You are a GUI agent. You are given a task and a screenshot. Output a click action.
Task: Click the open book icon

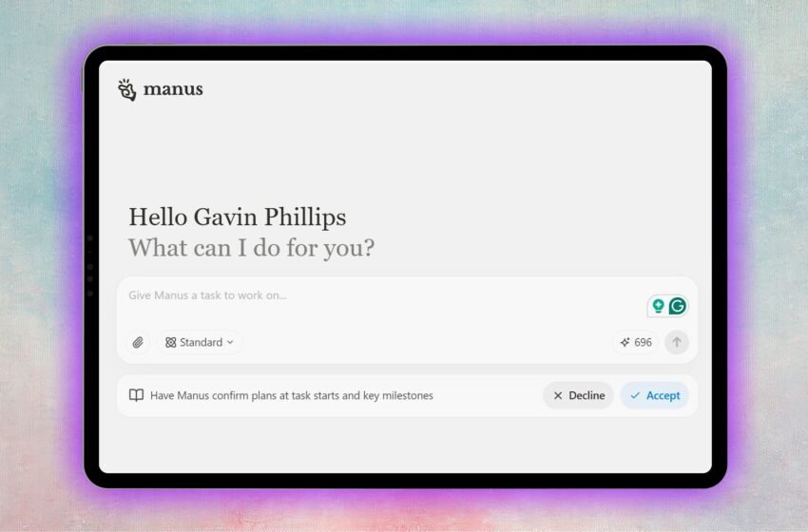pyautogui.click(x=136, y=395)
